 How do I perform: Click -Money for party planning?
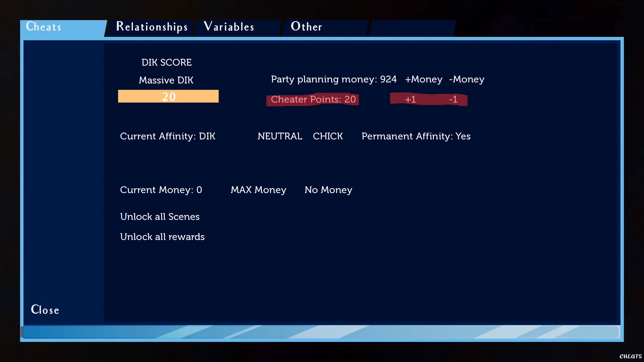click(467, 79)
